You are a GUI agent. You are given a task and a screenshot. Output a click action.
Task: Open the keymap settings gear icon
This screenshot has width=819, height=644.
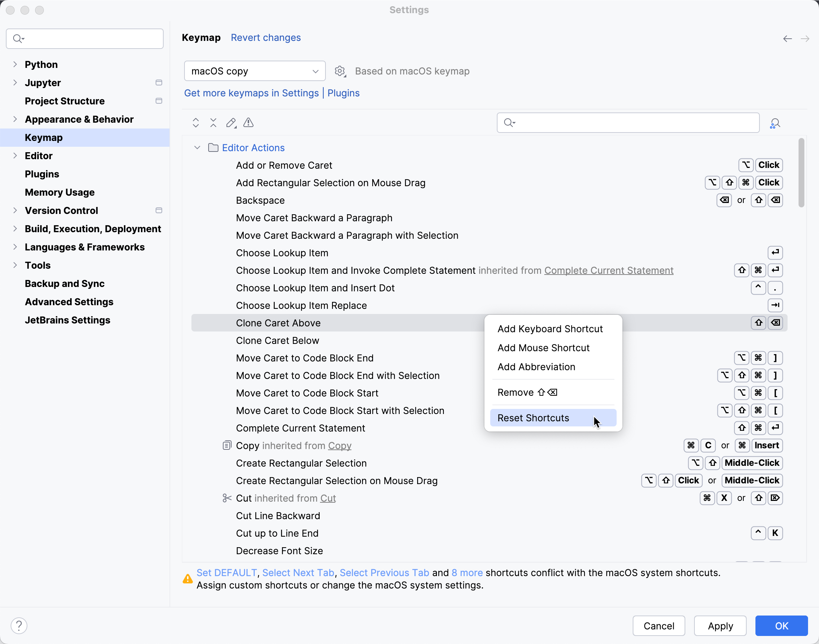click(340, 71)
